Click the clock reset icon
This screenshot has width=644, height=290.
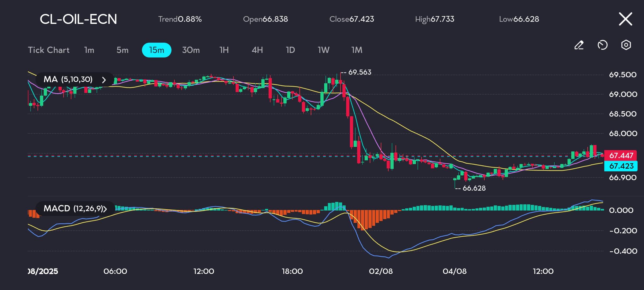pos(602,45)
